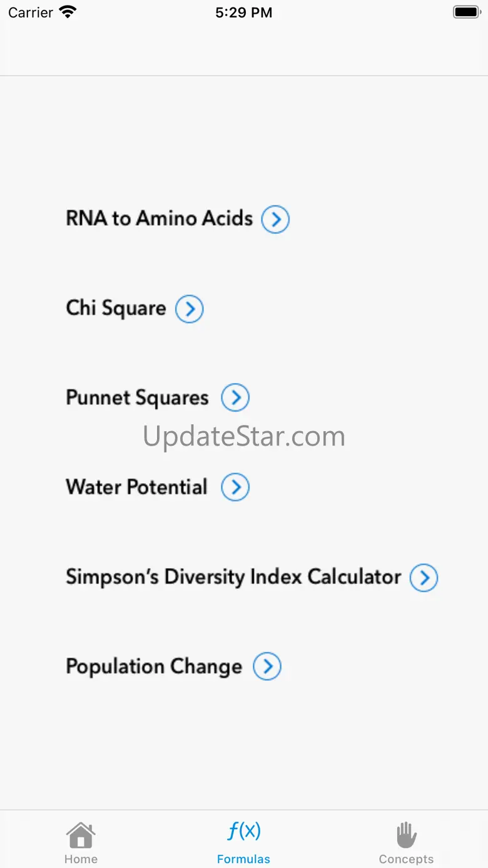Open Punnet Squares via its arrow icon
488x868 pixels.
(x=235, y=398)
